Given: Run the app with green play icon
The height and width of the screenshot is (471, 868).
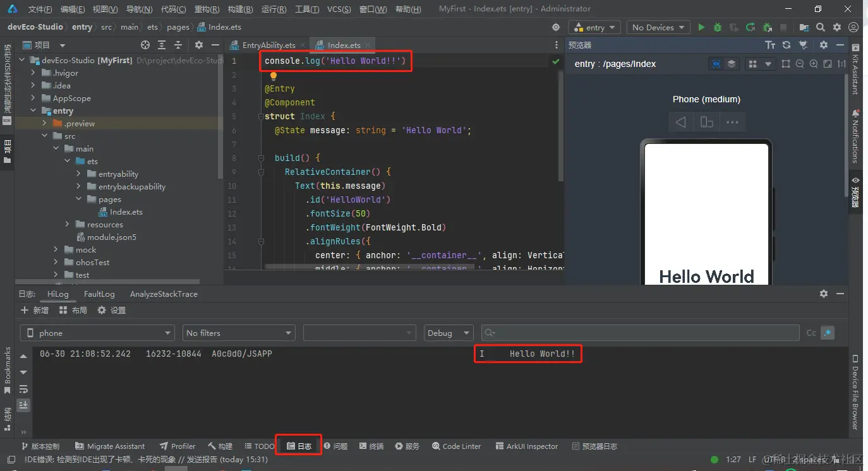Looking at the screenshot, I should pyautogui.click(x=701, y=27).
